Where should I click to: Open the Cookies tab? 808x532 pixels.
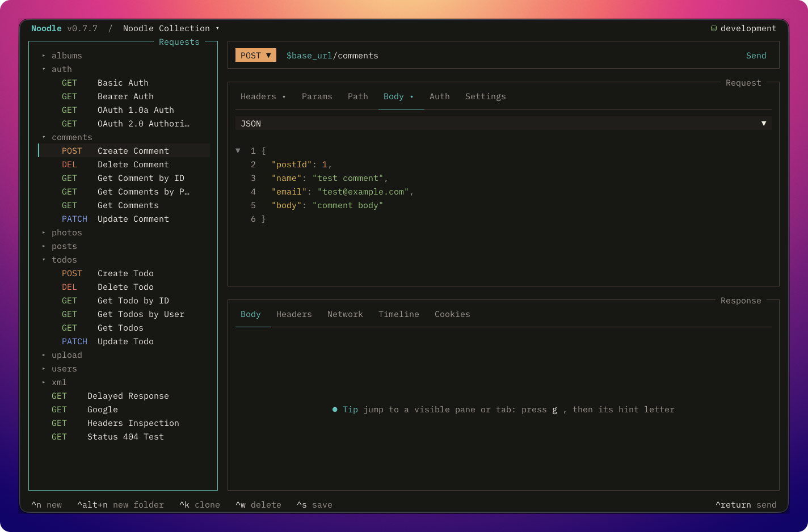452,314
